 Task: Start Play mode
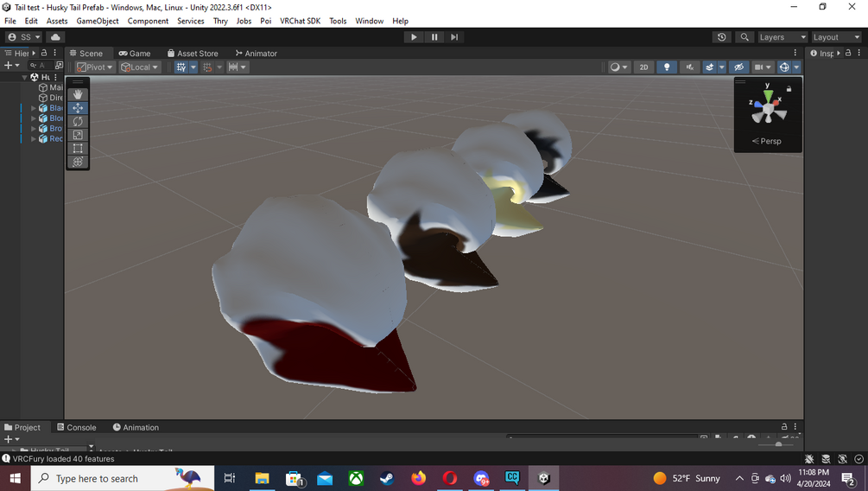[x=414, y=37]
